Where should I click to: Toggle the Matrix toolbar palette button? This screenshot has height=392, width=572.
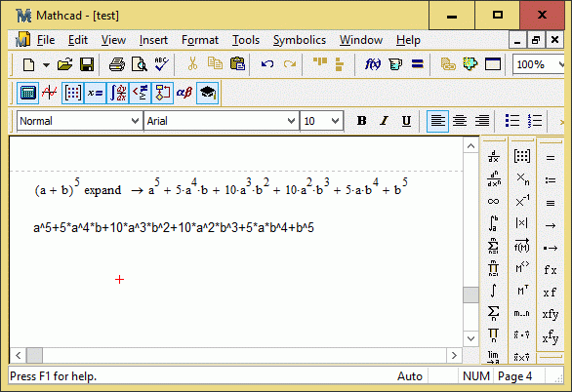pos(72,94)
